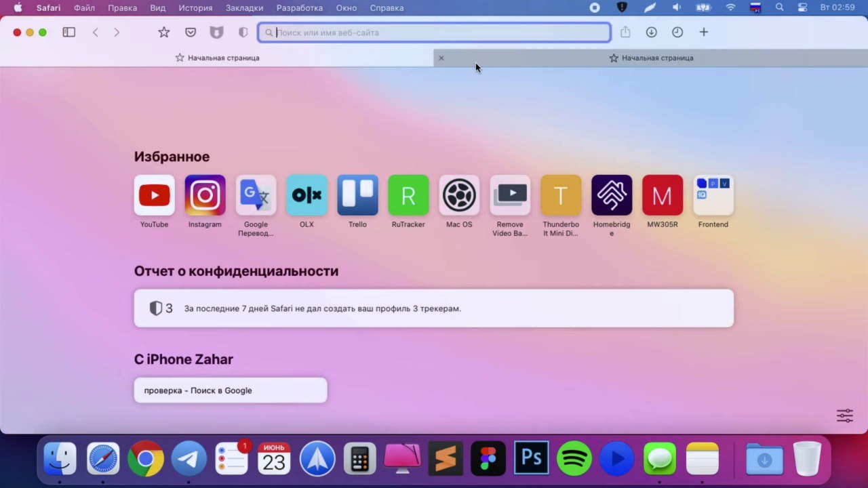Open Sublime Text from the Dock
This screenshot has height=488, width=868.
click(446, 460)
